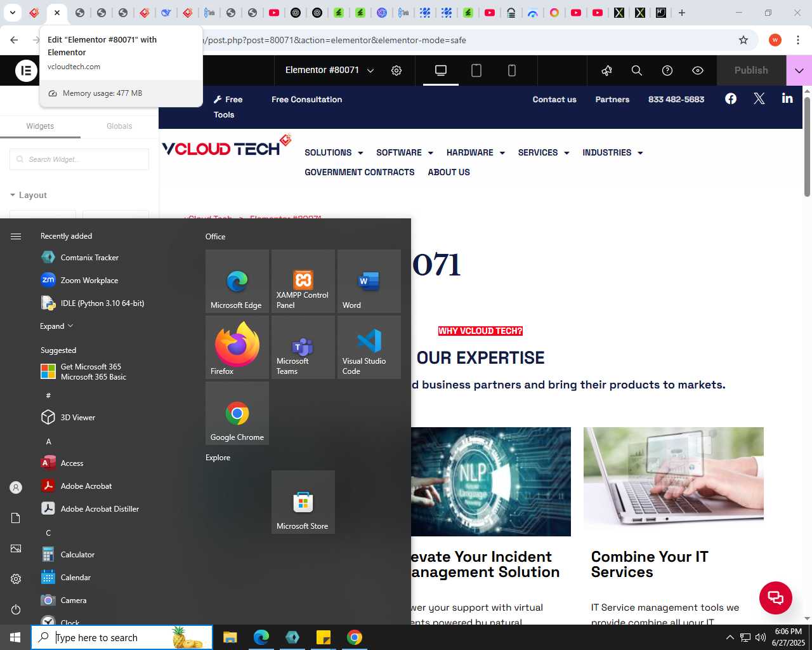Click the Start menu Power icon
Viewport: 812px width, 650px height.
click(16, 609)
